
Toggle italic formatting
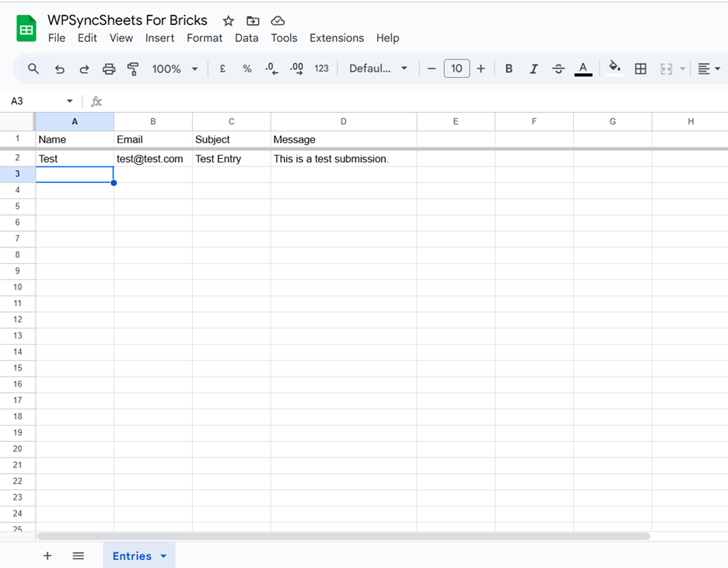534,68
